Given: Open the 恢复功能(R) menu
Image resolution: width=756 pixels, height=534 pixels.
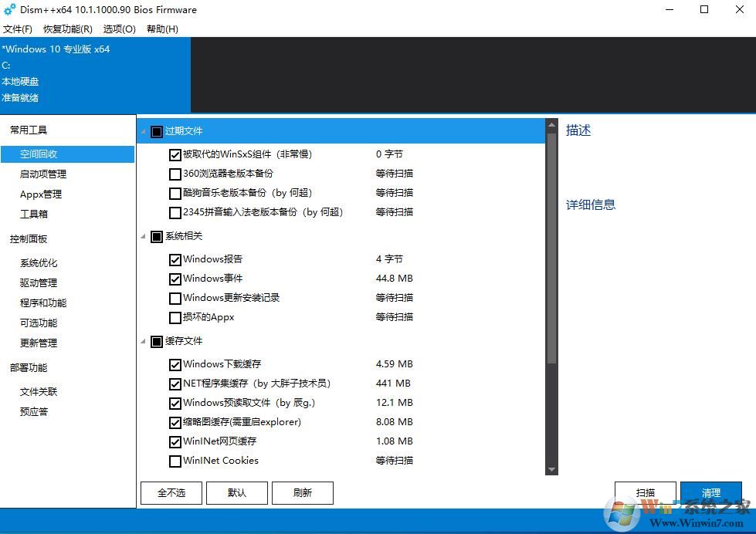Looking at the screenshot, I should [x=67, y=29].
